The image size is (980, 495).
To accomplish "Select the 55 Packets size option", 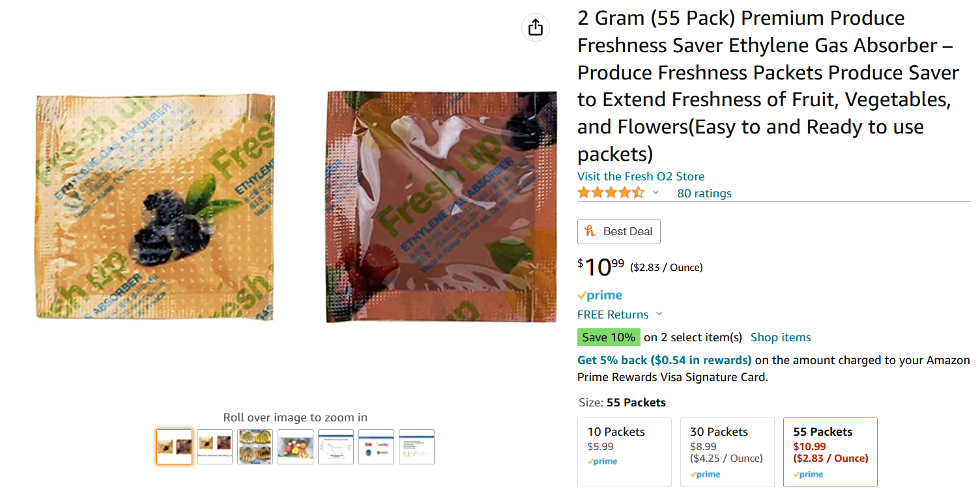I will (830, 452).
